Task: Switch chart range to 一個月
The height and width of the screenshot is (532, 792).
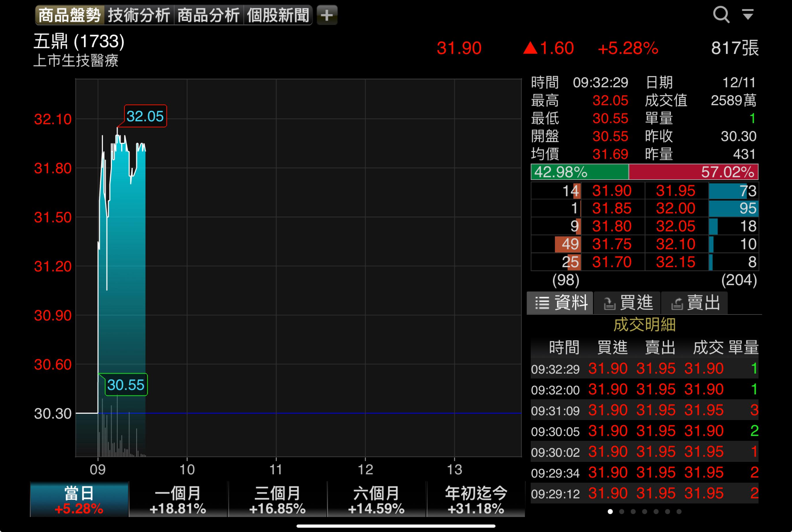Action: point(178,499)
